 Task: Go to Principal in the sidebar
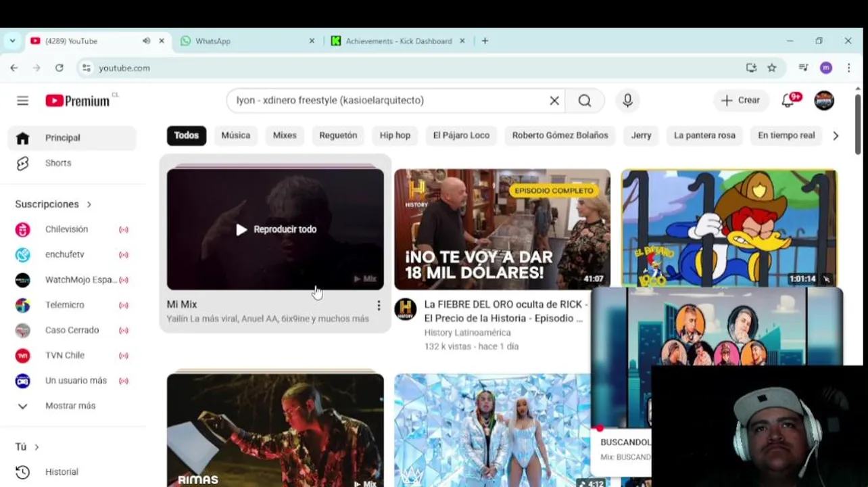click(x=72, y=138)
